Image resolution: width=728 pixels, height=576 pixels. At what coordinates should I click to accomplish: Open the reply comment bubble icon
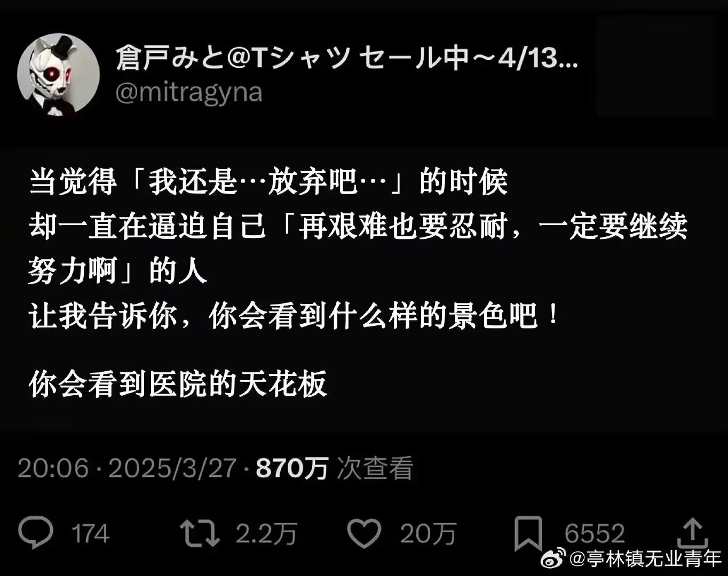[36, 532]
